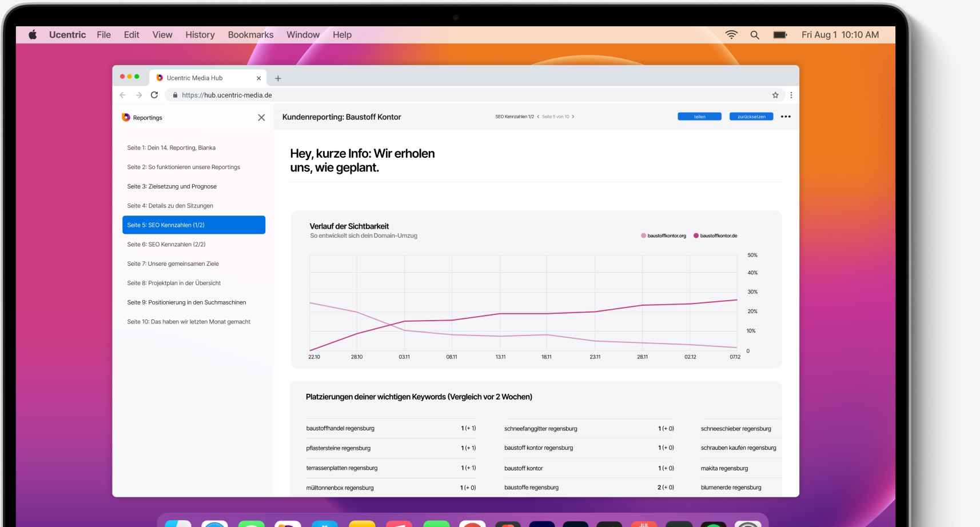Click the "zurücksetzen" button
This screenshot has width=980, height=527.
coord(751,117)
